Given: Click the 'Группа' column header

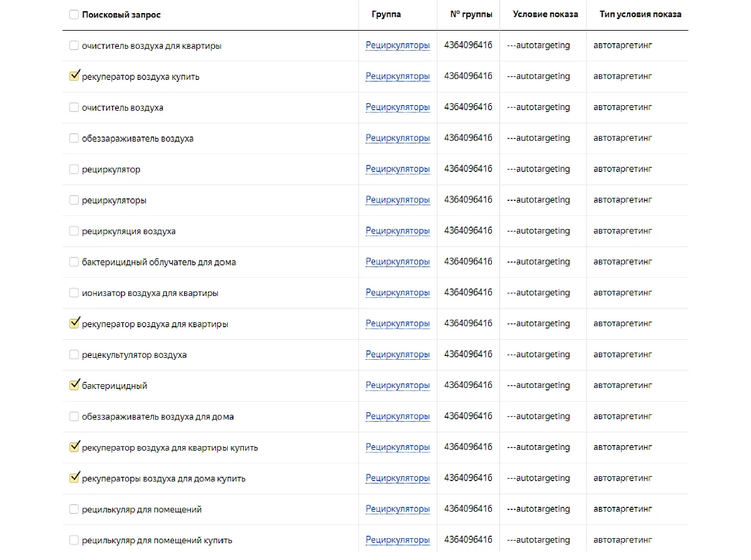Looking at the screenshot, I should pos(386,14).
